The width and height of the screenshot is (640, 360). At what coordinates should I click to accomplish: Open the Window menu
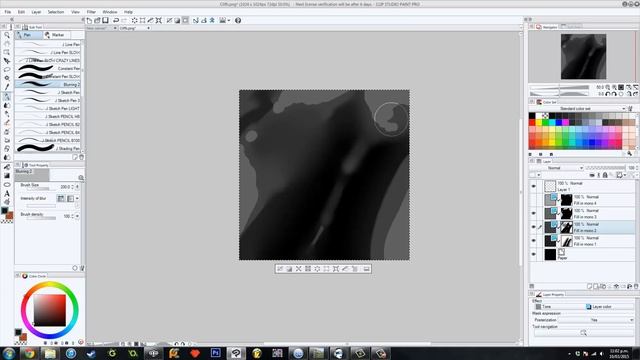pos(110,12)
